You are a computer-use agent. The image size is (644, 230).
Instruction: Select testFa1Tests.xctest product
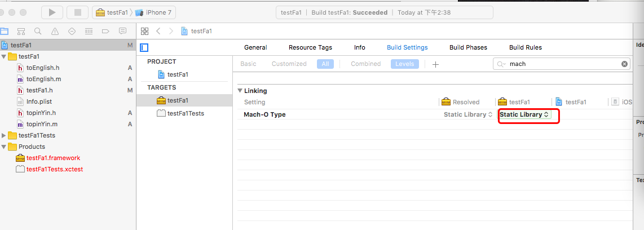[55, 169]
